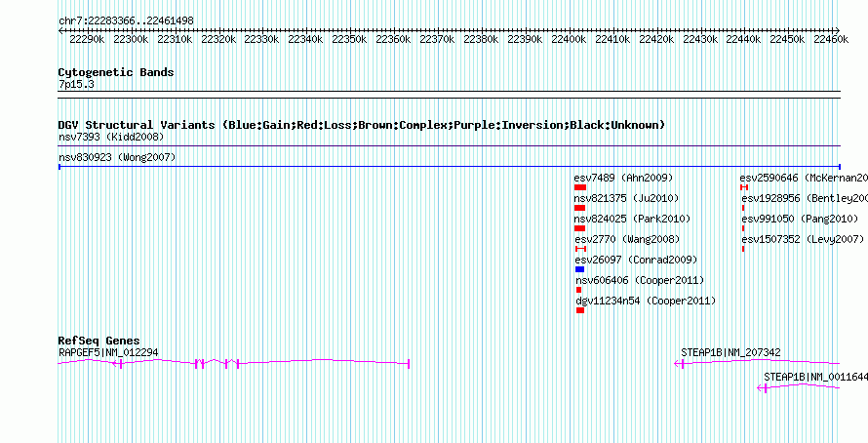Open the dgv11234n54 (Cooper2011) variant label

646,301
